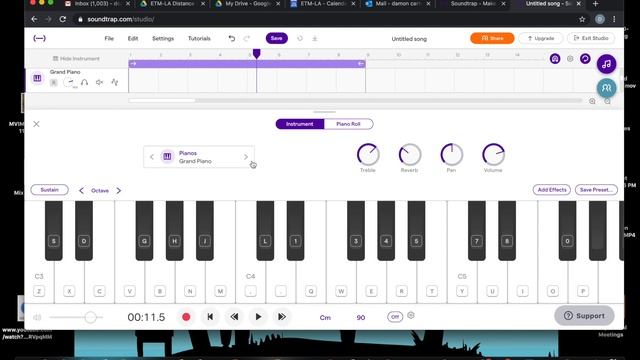Click the Pan knob
Viewport: 640px width, 360px height.
(x=452, y=155)
